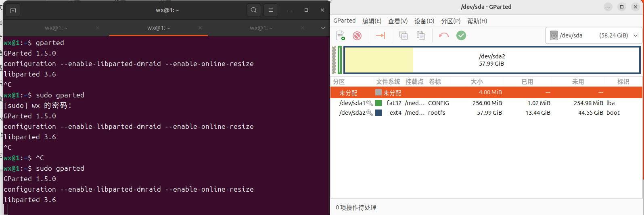
Task: Click the boot flag cell
Action: 613,113
